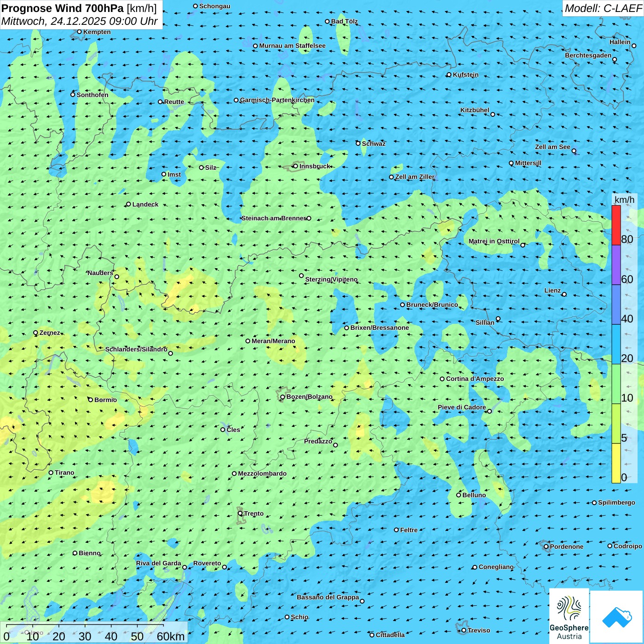Select the purple segment of the wind legend

616,265
